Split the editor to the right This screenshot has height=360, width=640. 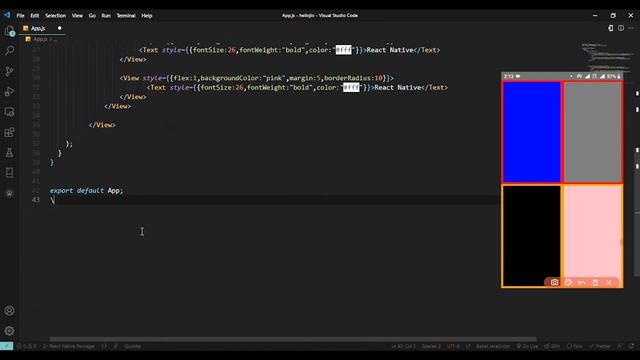621,28
